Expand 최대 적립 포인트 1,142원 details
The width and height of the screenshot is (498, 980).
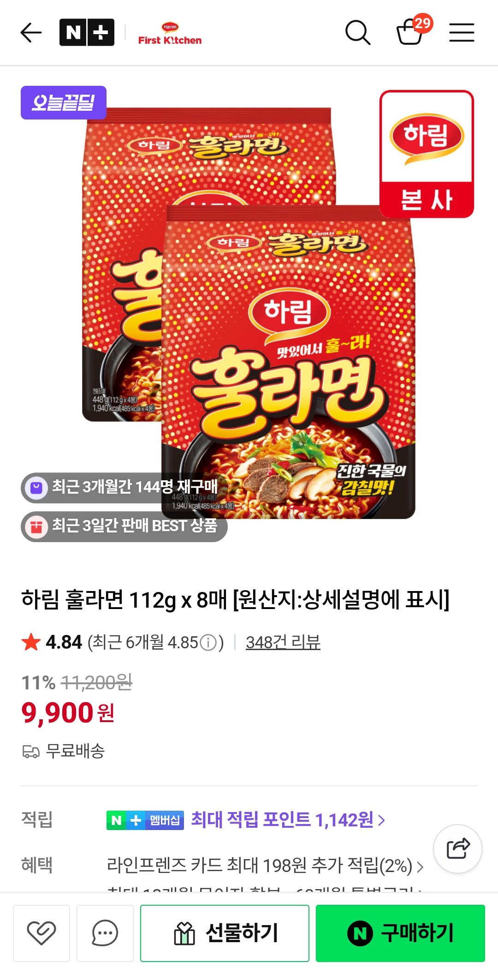[x=288, y=820]
